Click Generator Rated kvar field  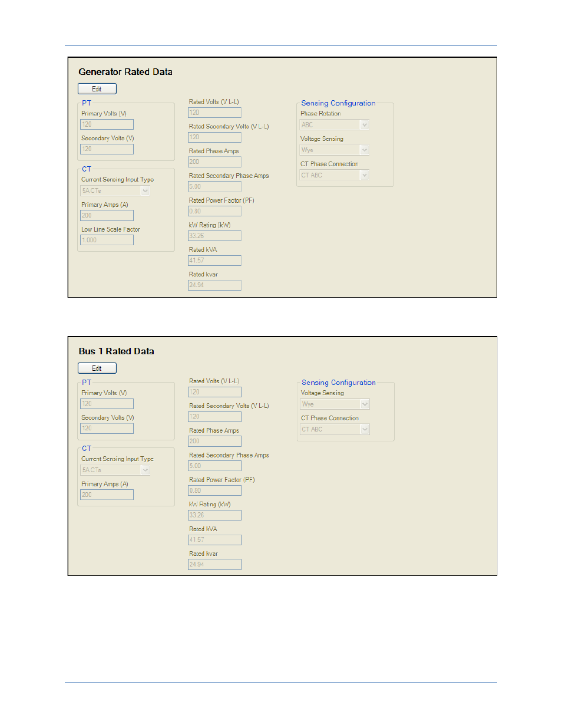click(x=214, y=285)
